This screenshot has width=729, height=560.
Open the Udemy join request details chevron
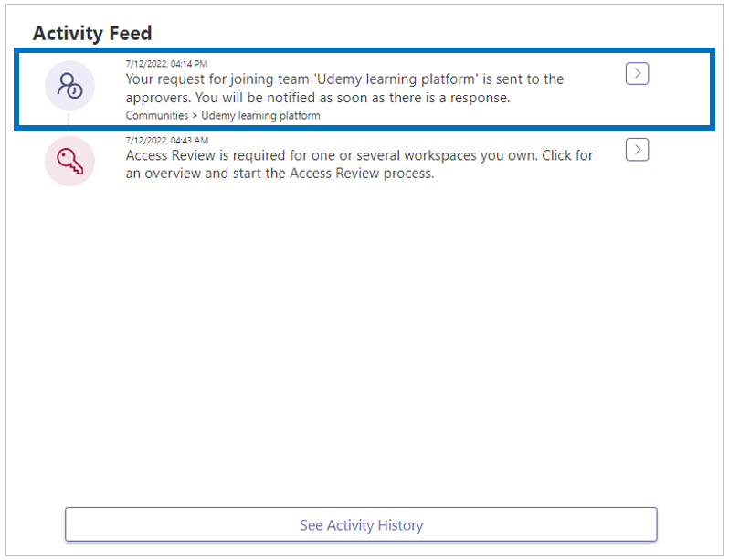click(637, 73)
